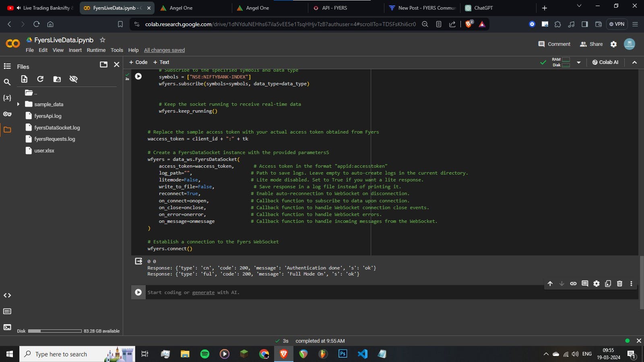Image resolution: width=644 pixels, height=362 pixels.
Task: Click the generate with AI link
Action: [203, 292]
